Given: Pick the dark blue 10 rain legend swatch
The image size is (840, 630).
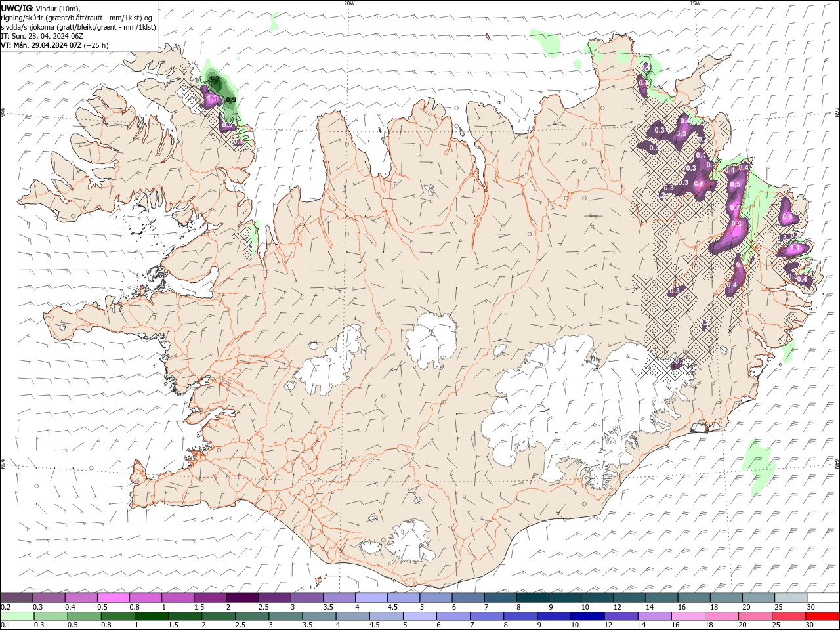Looking at the screenshot, I should [x=587, y=616].
